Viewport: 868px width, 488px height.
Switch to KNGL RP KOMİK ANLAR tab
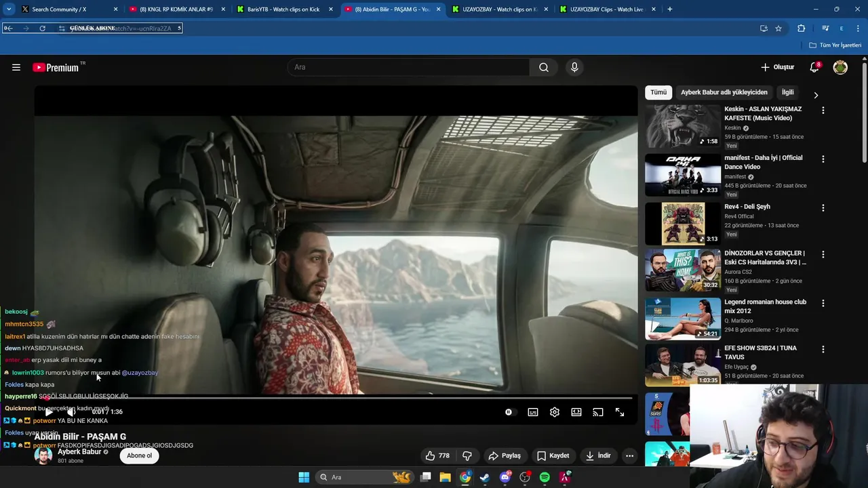(x=176, y=9)
